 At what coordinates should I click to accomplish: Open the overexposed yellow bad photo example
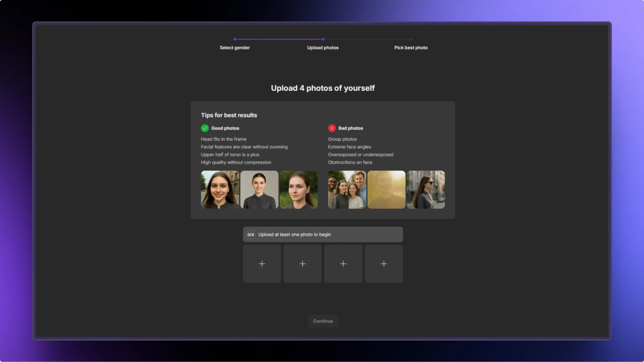[386, 190]
